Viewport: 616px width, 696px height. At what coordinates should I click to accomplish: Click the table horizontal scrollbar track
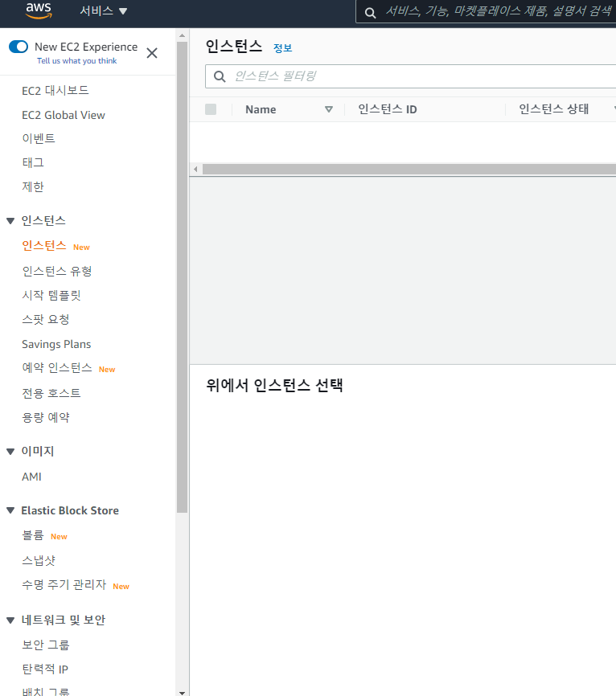(x=409, y=169)
